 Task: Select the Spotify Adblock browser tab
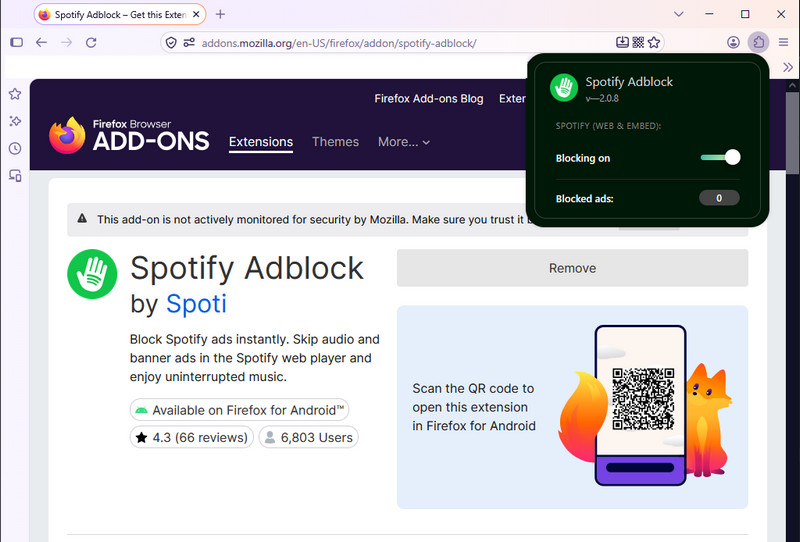(120, 14)
